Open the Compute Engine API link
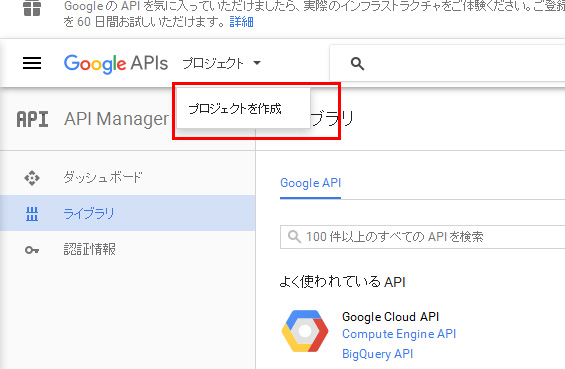This screenshot has height=369, width=565. [399, 334]
